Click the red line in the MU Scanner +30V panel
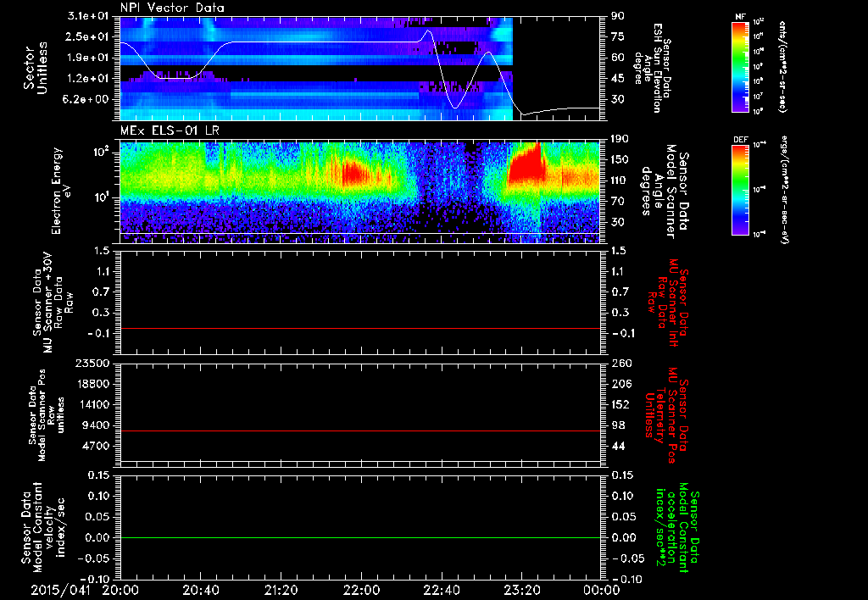This screenshot has height=600, width=868. click(x=360, y=328)
